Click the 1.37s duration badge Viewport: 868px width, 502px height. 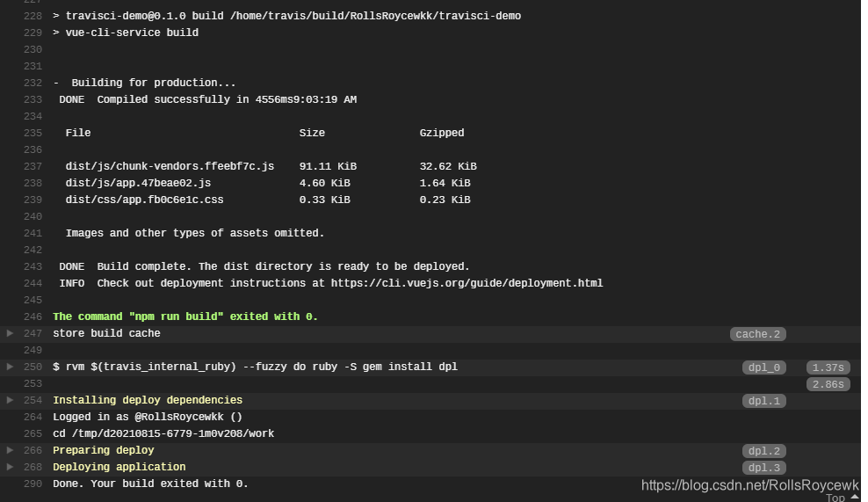828,367
